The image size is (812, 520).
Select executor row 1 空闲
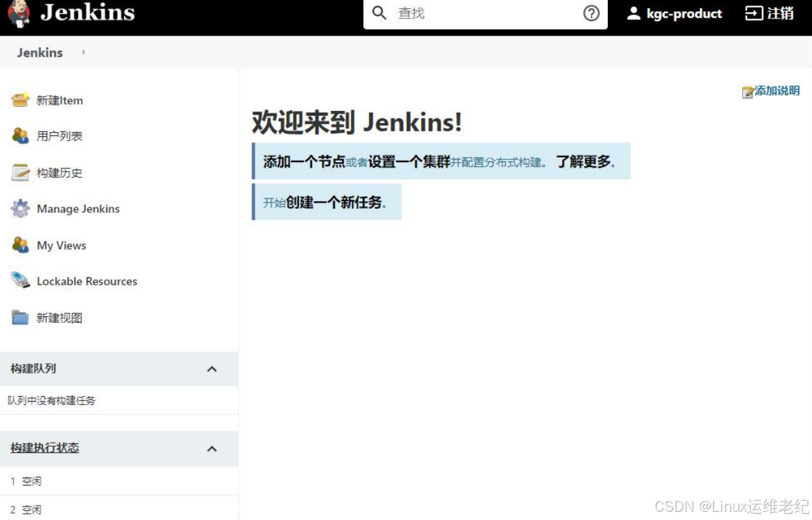pos(119,481)
